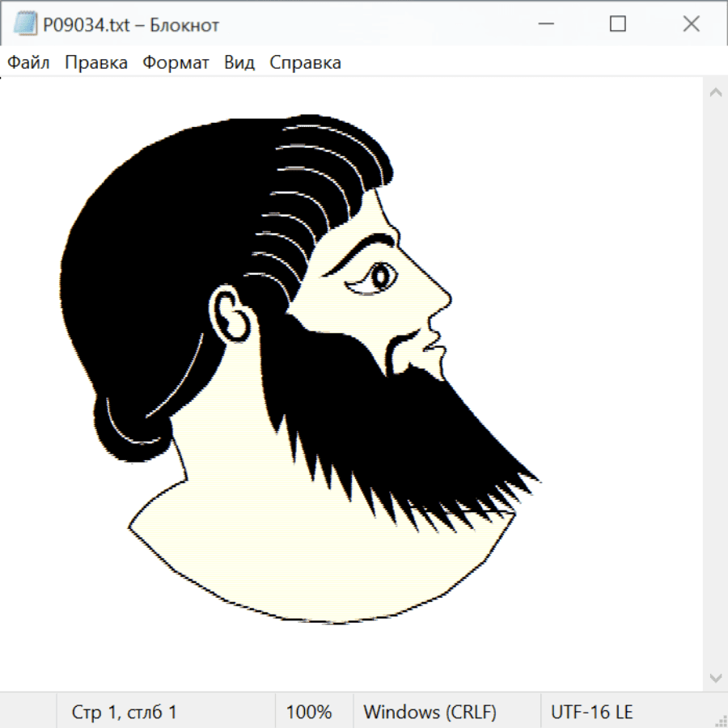Click the Windows (CRLF) status field

pyautogui.click(x=430, y=712)
